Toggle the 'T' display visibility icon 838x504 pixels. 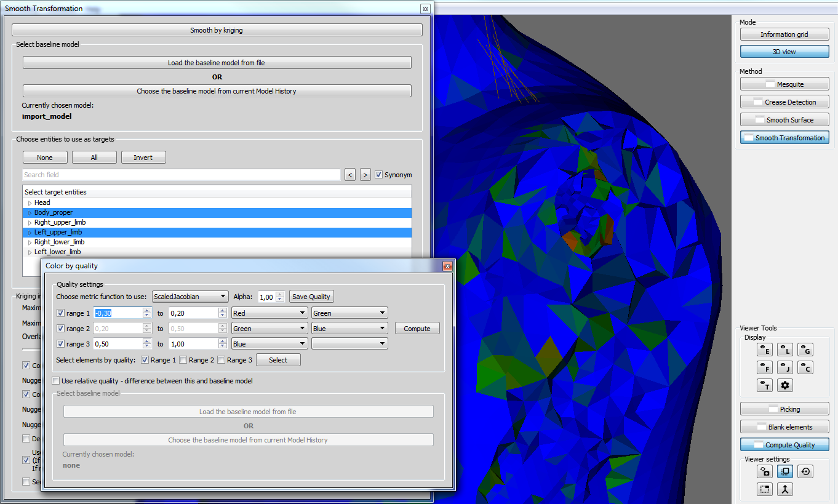tap(764, 386)
